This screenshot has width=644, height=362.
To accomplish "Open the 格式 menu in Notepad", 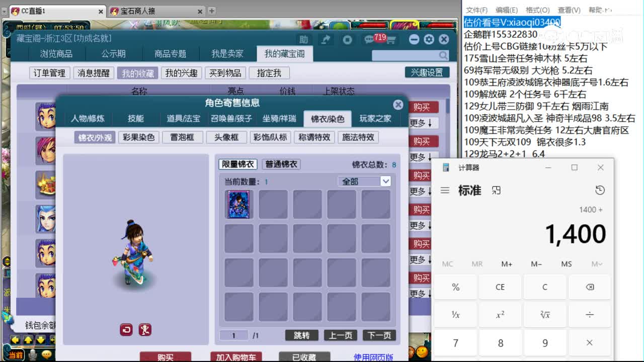I will [x=536, y=9].
